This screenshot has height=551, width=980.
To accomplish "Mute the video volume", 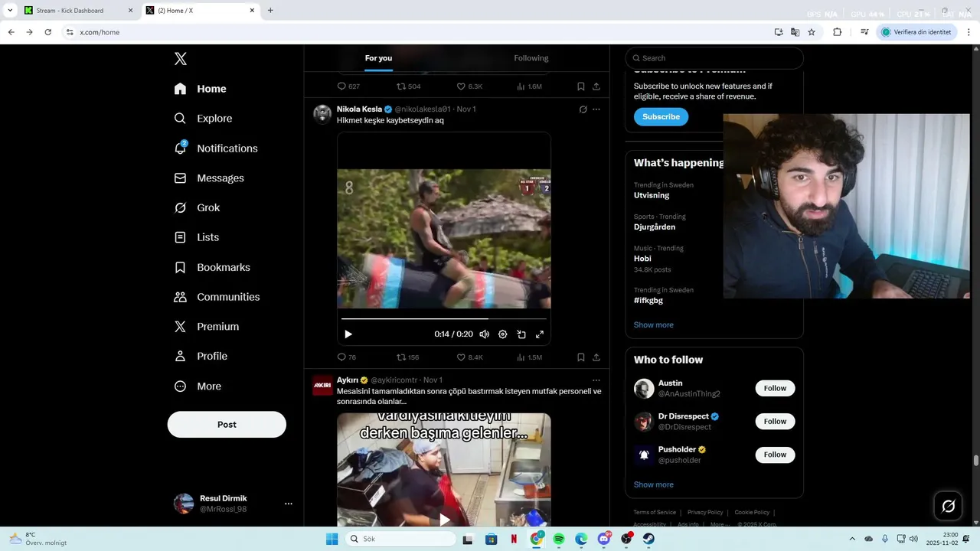I will pyautogui.click(x=484, y=334).
